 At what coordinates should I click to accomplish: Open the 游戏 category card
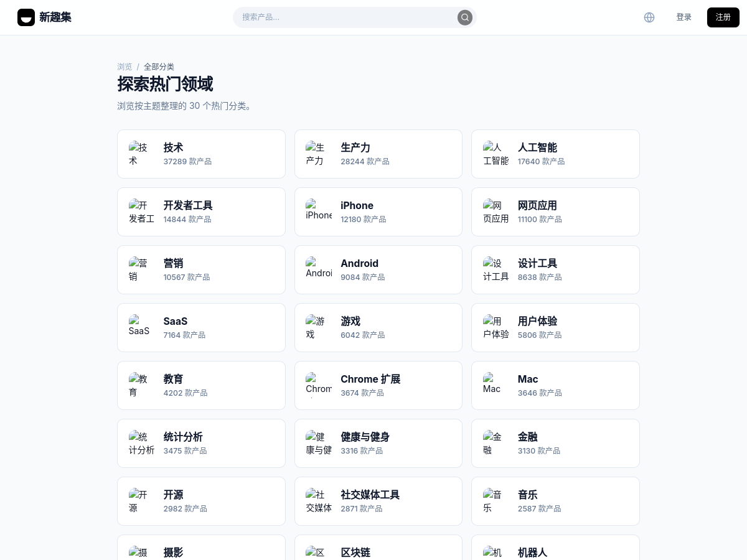click(x=378, y=327)
